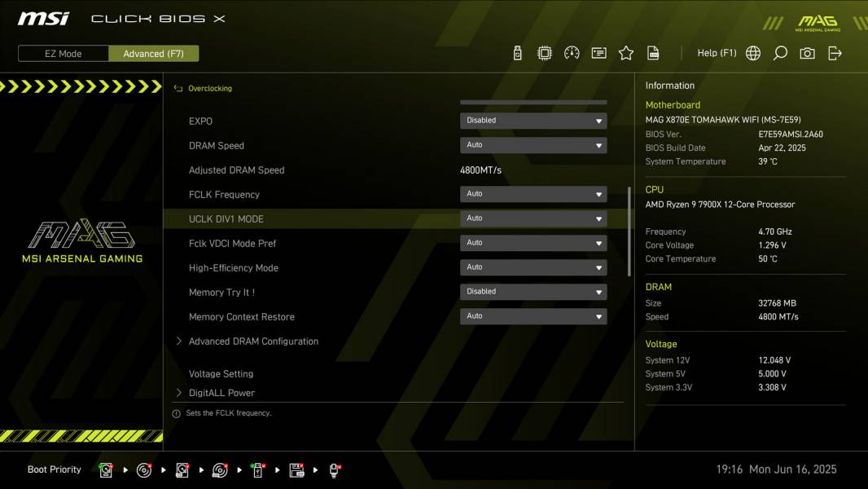Click the Boot Priority label
This screenshot has width=868, height=489.
click(55, 469)
